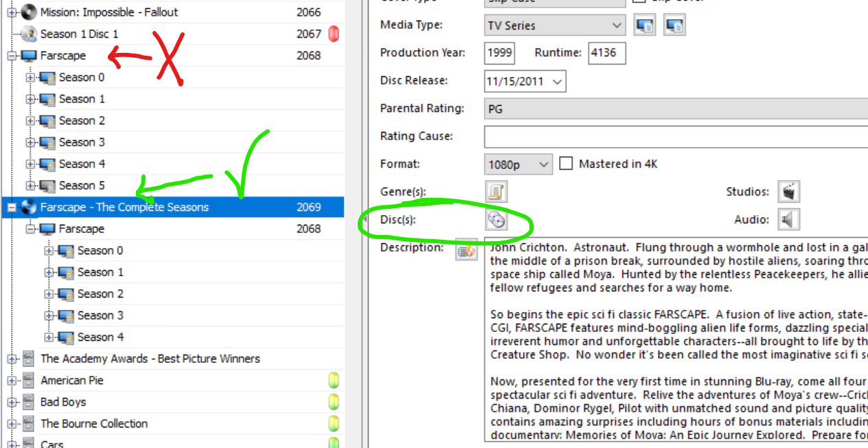Click collection number 2067
868x448 pixels.
(308, 34)
